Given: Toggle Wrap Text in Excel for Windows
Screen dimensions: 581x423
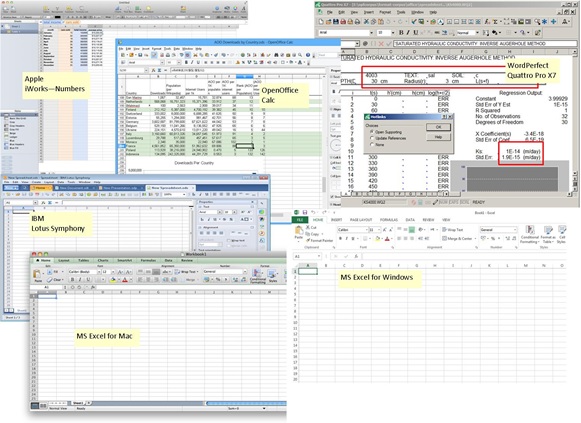Looking at the screenshot, I should pyautogui.click(x=452, y=230).
